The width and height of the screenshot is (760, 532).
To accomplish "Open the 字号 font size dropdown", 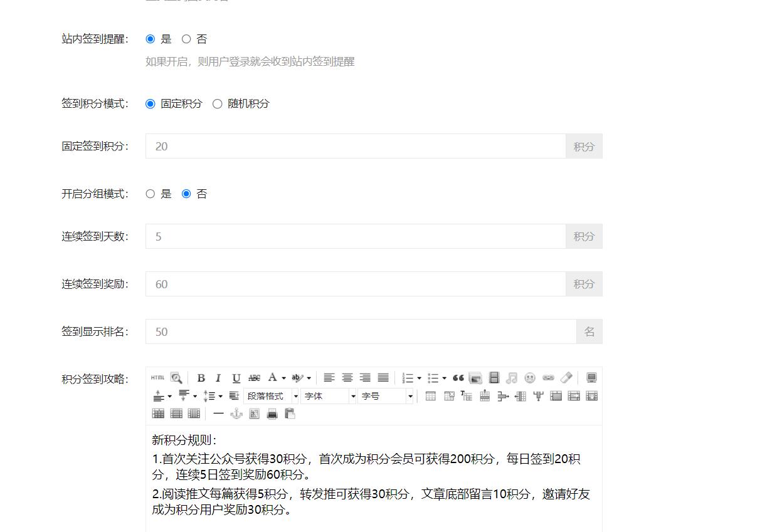I will click(x=386, y=396).
